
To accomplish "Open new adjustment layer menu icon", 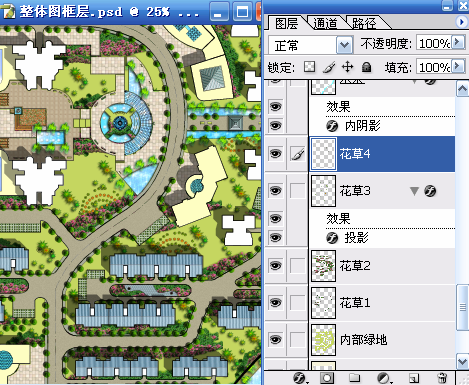I will point(384,378).
